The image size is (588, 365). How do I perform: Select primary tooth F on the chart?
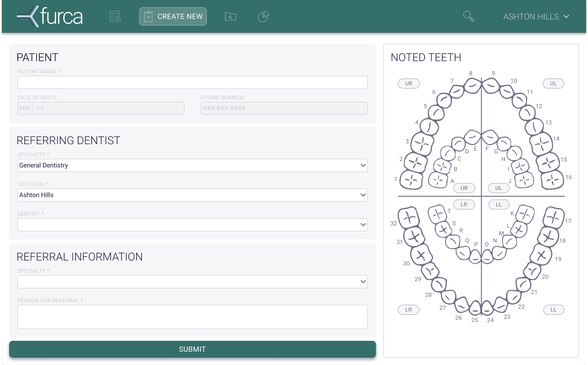tap(490, 137)
